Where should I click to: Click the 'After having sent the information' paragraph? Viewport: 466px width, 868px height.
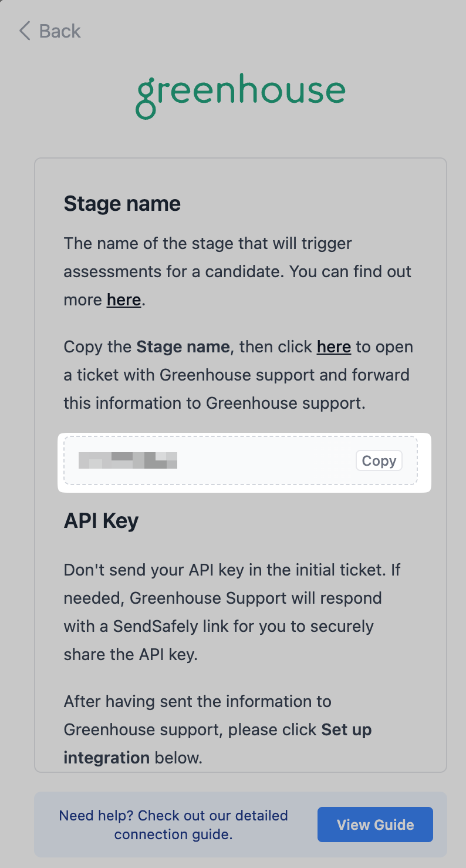pos(218,729)
